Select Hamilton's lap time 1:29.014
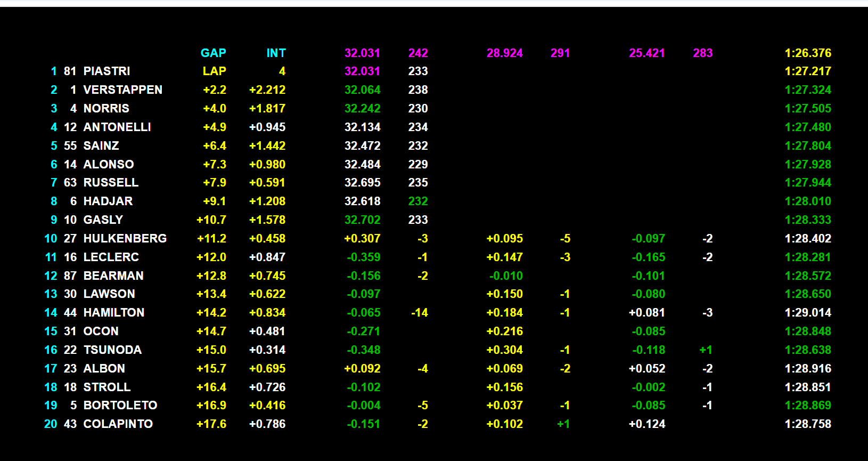The height and width of the screenshot is (461, 868). (x=807, y=313)
